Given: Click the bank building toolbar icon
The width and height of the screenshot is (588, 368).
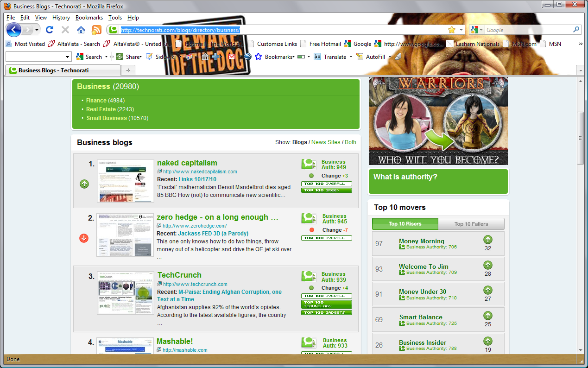Looking at the screenshot, I should tap(205, 57).
